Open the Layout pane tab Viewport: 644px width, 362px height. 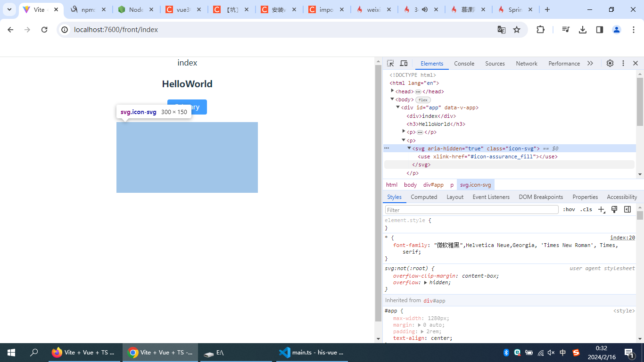point(455,197)
